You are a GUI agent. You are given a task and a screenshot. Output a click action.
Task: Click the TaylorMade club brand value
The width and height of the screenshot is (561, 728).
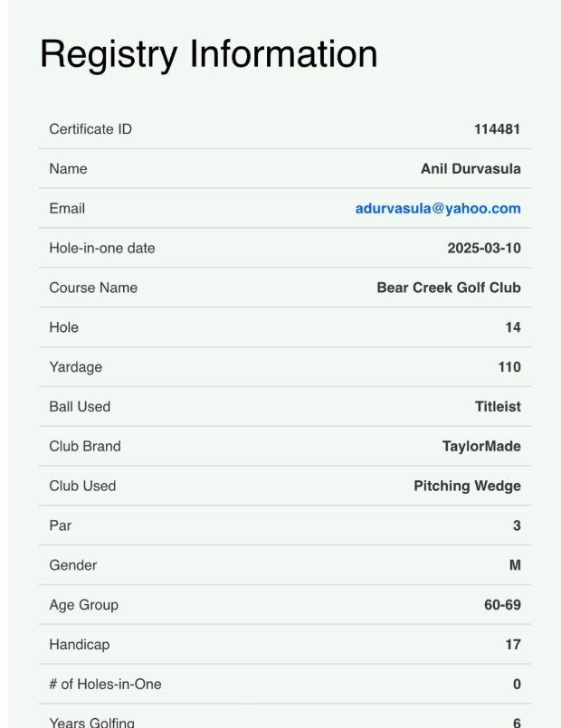481,446
